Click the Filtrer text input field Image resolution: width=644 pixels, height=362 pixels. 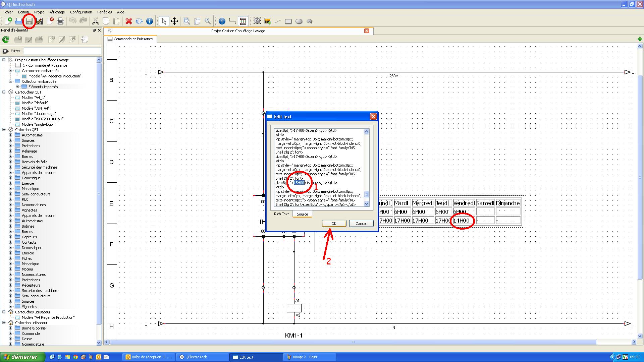[62, 51]
